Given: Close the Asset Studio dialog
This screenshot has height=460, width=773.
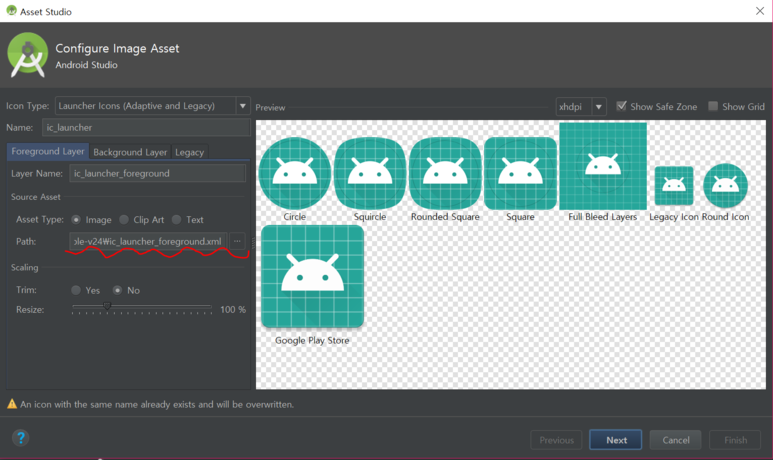Looking at the screenshot, I should pyautogui.click(x=760, y=11).
